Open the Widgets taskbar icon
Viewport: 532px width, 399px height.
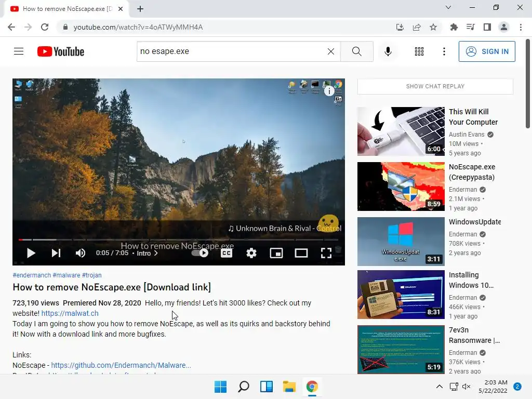(267, 387)
